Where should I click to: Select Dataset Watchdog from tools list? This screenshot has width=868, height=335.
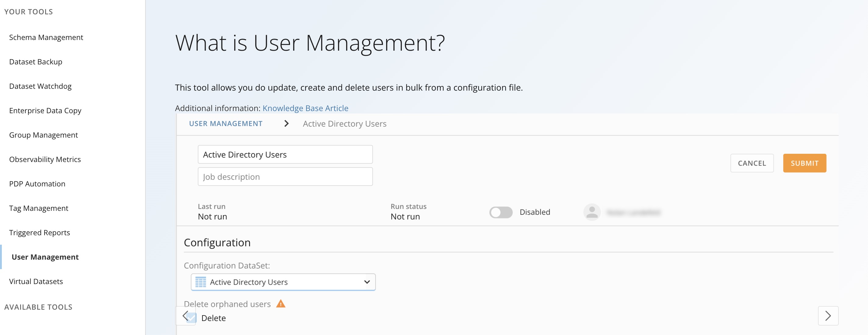pyautogui.click(x=40, y=86)
